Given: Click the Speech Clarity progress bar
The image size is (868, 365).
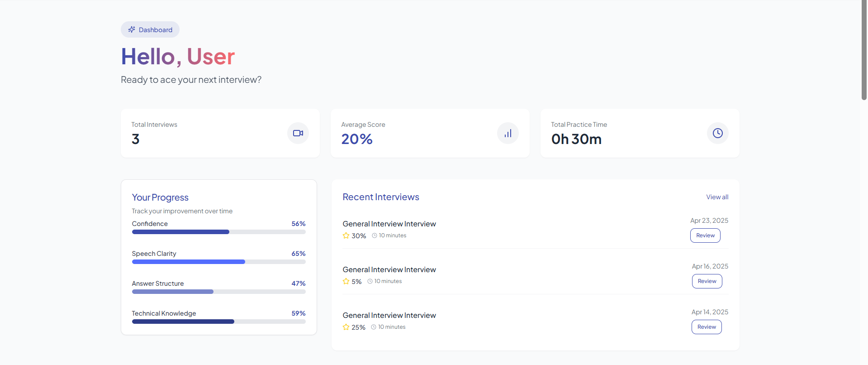Looking at the screenshot, I should (218, 262).
